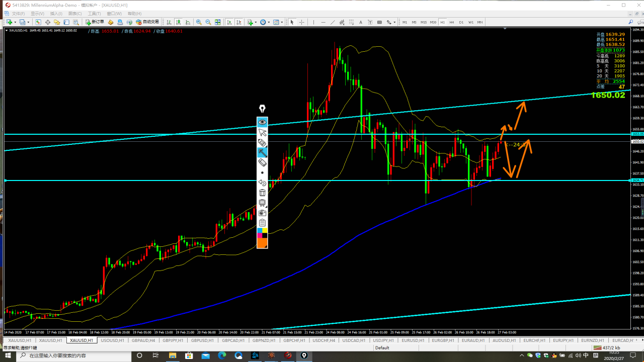This screenshot has height=362, width=644.
Task: Open the 插入(I) menu
Action: [x=56, y=14]
